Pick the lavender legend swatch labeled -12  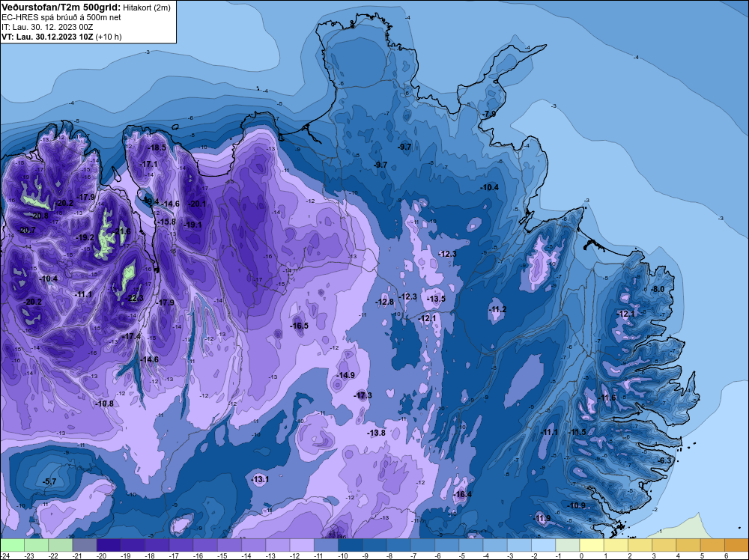point(302,545)
